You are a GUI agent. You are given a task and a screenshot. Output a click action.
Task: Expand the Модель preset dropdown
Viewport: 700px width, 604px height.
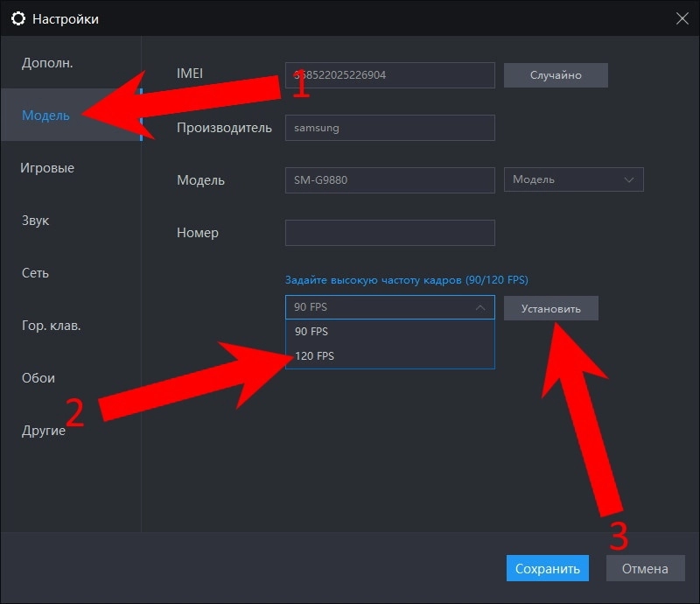point(573,180)
